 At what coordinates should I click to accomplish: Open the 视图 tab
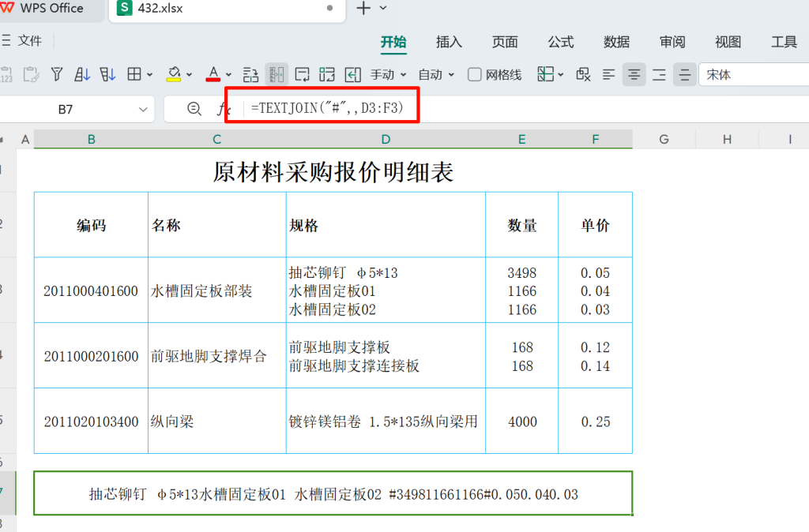pyautogui.click(x=728, y=42)
